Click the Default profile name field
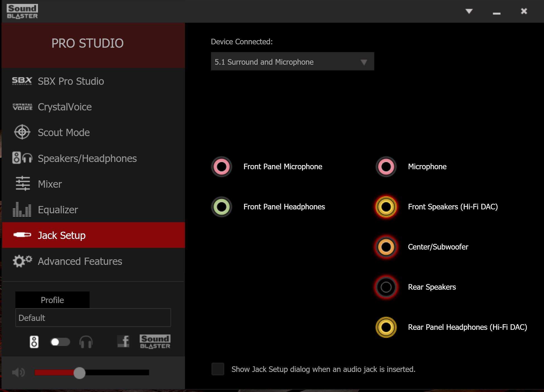 pyautogui.click(x=93, y=318)
